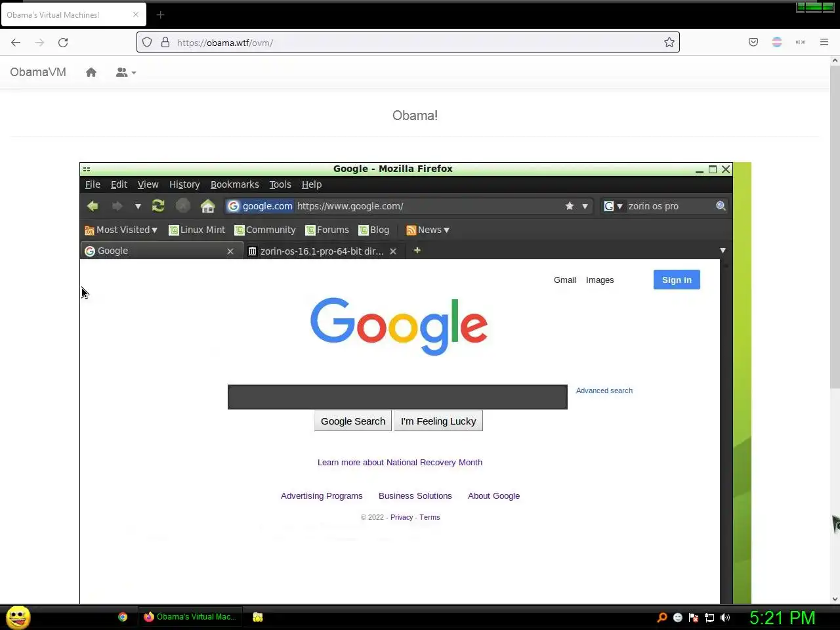Open the Edit menu
This screenshot has width=840, height=630.
point(119,184)
